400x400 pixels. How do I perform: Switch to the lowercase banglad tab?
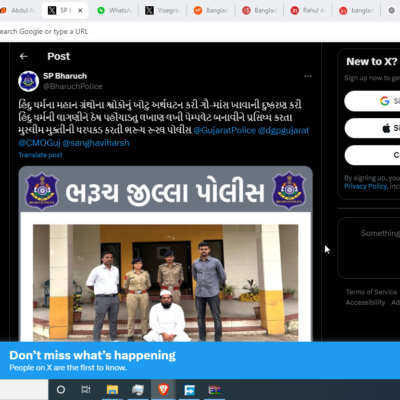pyautogui.click(x=356, y=11)
